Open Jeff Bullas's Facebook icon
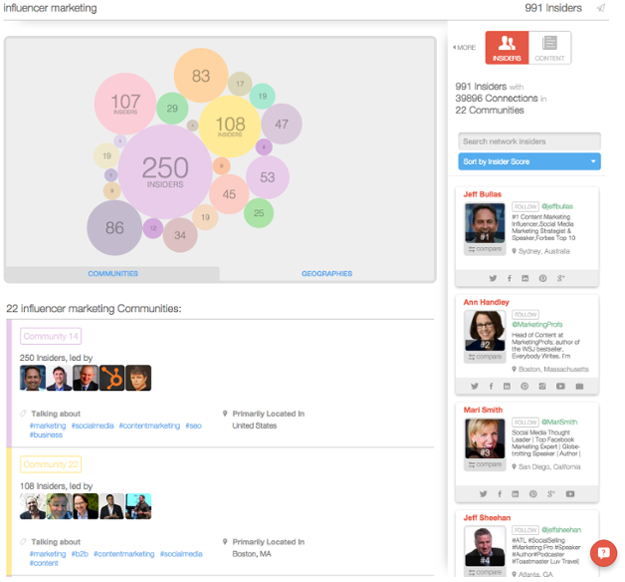The height and width of the screenshot is (582, 625). [509, 278]
